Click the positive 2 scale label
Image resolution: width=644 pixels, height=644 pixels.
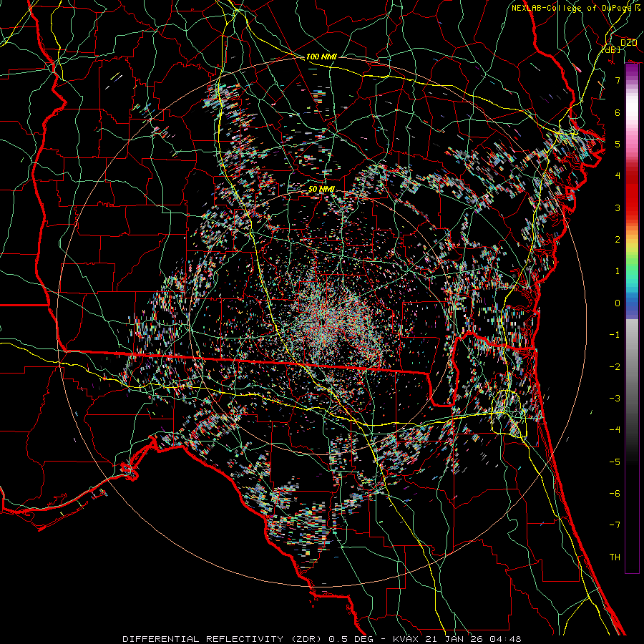[x=618, y=240]
